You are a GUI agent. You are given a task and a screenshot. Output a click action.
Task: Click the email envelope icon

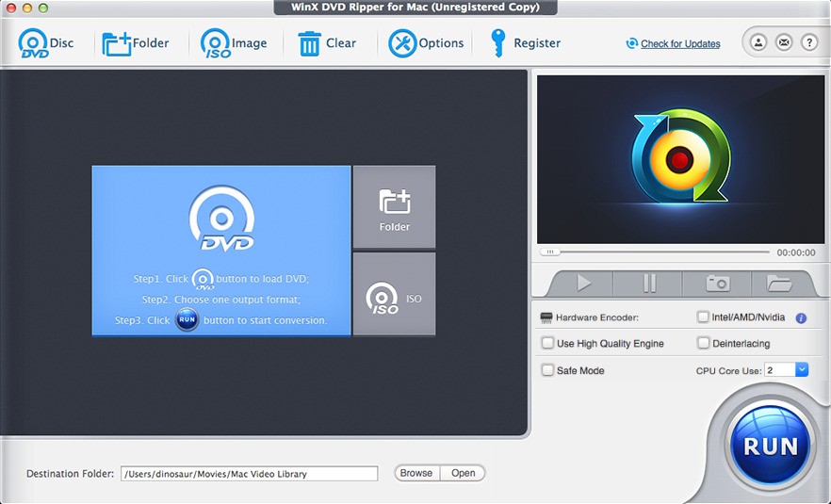click(784, 42)
